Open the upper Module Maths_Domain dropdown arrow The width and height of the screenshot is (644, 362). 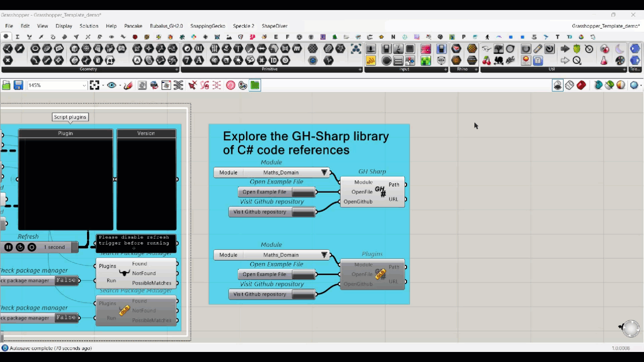tap(325, 172)
